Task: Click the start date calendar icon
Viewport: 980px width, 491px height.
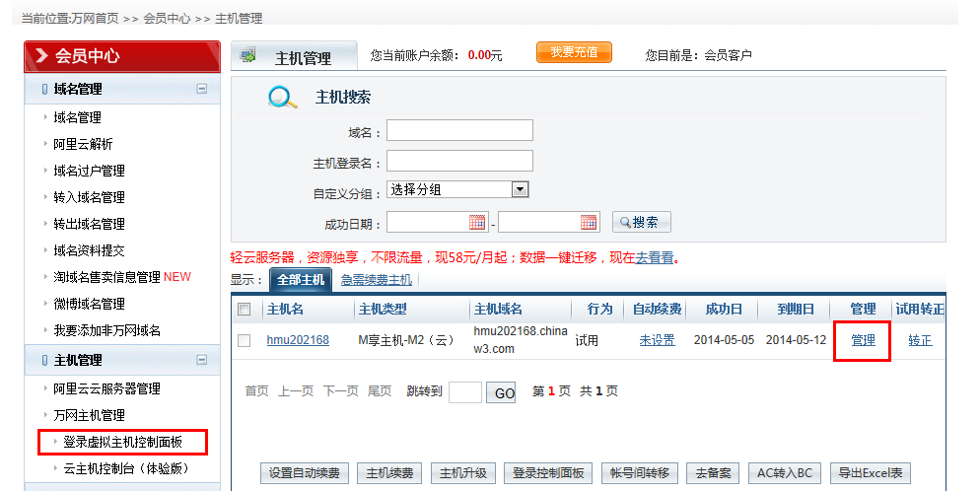Action: (x=477, y=222)
